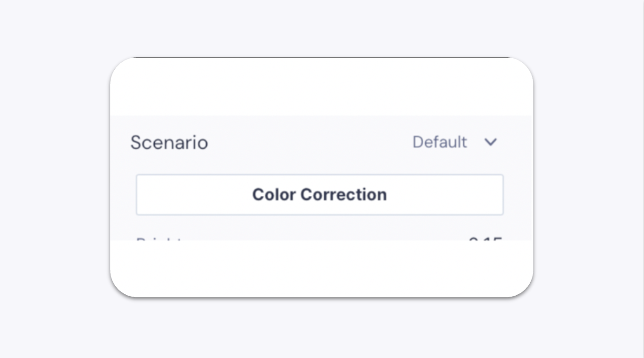The height and width of the screenshot is (358, 644).
Task: Click the Color Correction button
Action: coord(320,195)
